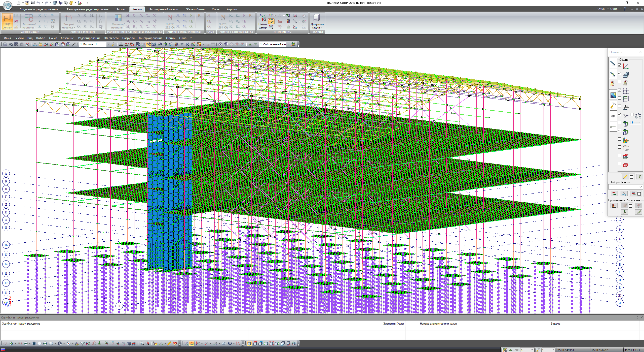Open the Жесткости menu

111,38
